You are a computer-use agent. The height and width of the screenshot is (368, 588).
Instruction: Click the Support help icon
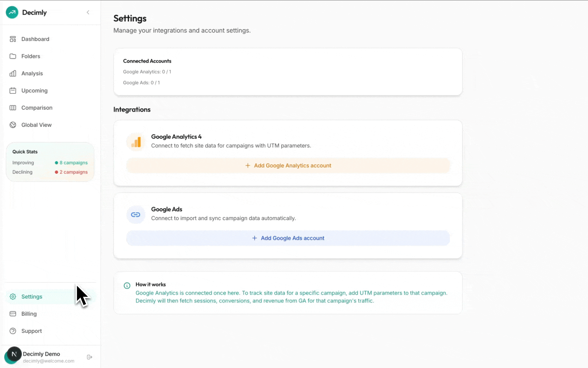13,331
